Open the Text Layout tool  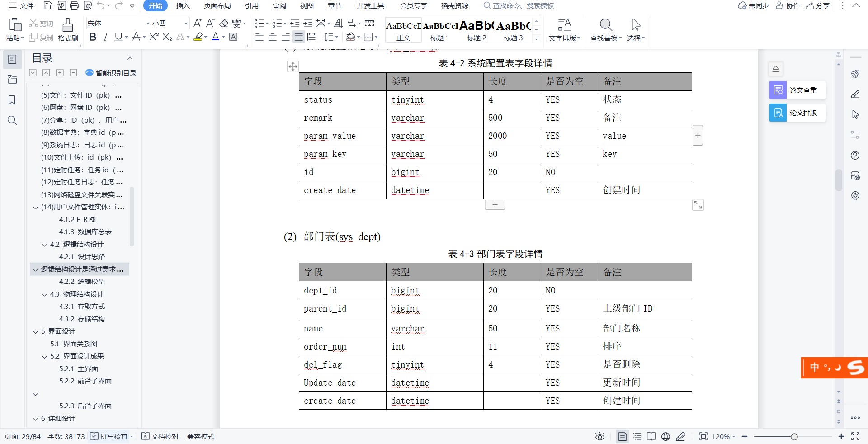[564, 30]
